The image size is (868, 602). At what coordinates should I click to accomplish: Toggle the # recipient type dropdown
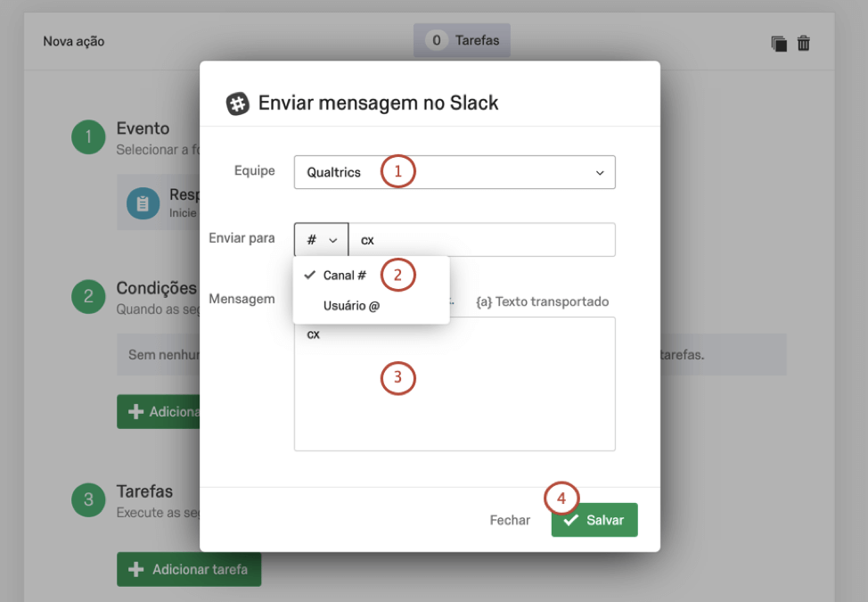321,240
